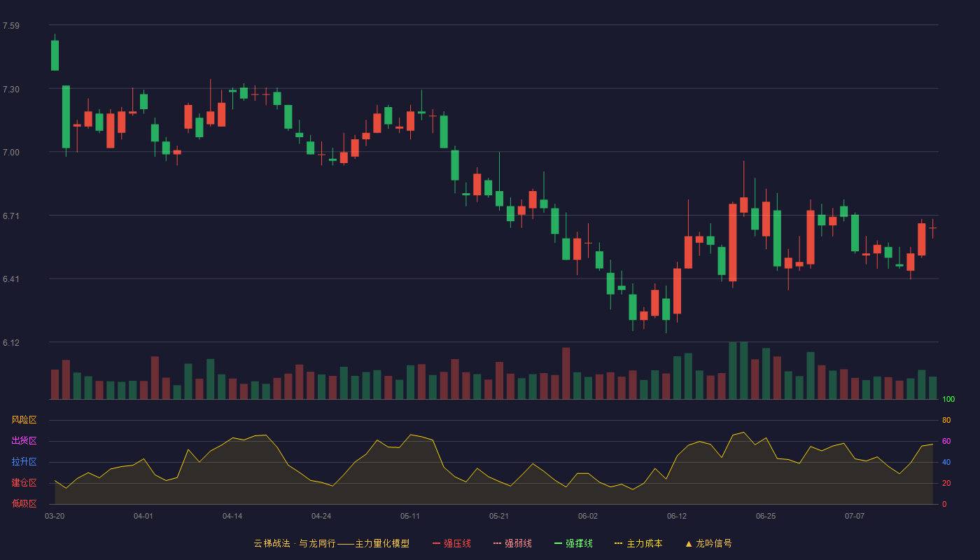The image size is (980, 560).
Task: Click the 05-11 date label
Action: pos(410,516)
